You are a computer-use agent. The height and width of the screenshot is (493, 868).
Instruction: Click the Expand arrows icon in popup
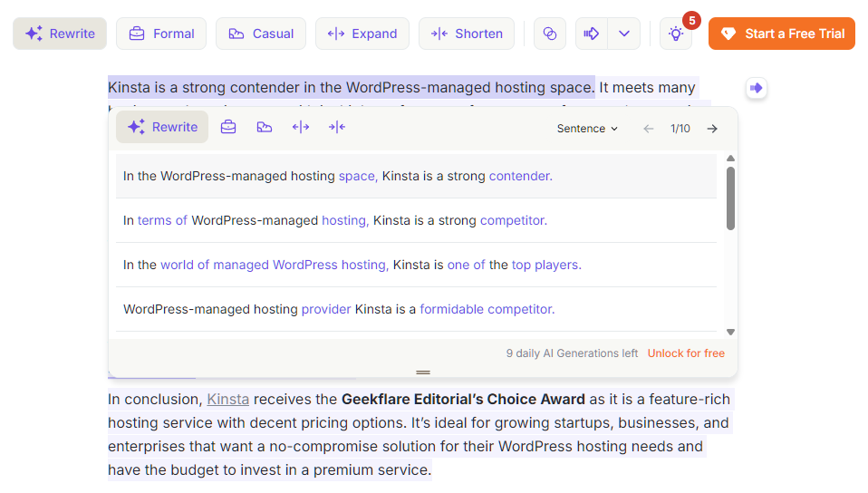300,127
